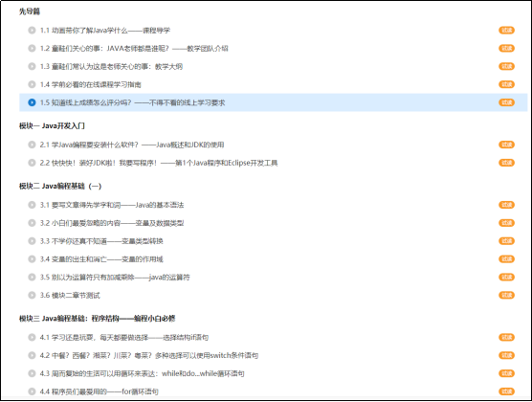Click the trial badge for lesson 3.4
Viewport: 532px width, 402px height.
pyautogui.click(x=506, y=259)
